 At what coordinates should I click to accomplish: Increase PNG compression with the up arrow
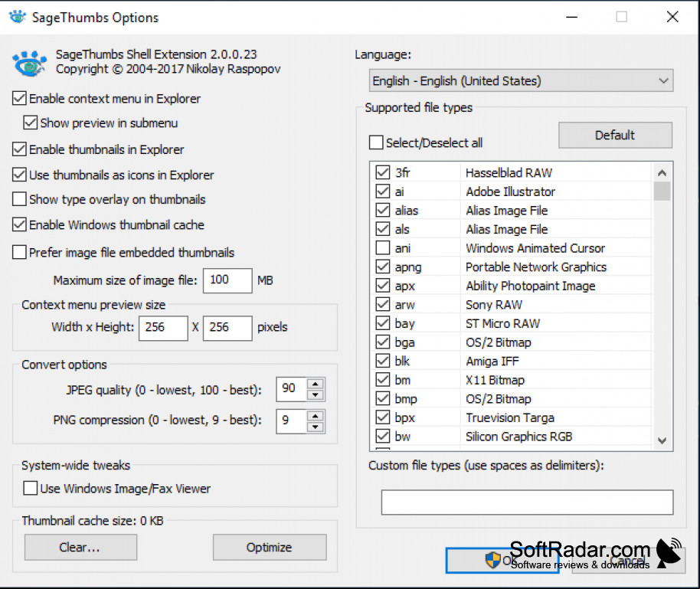pyautogui.click(x=316, y=416)
